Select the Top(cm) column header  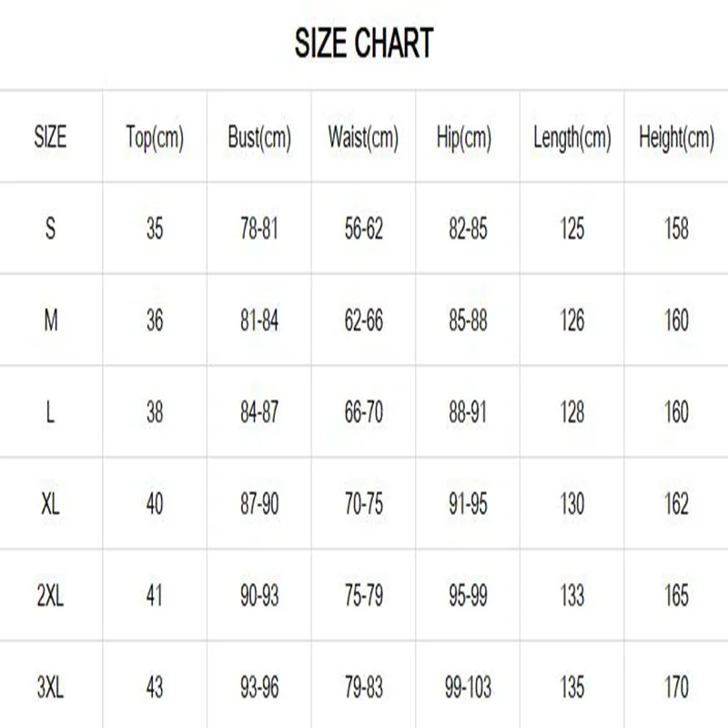155,137
